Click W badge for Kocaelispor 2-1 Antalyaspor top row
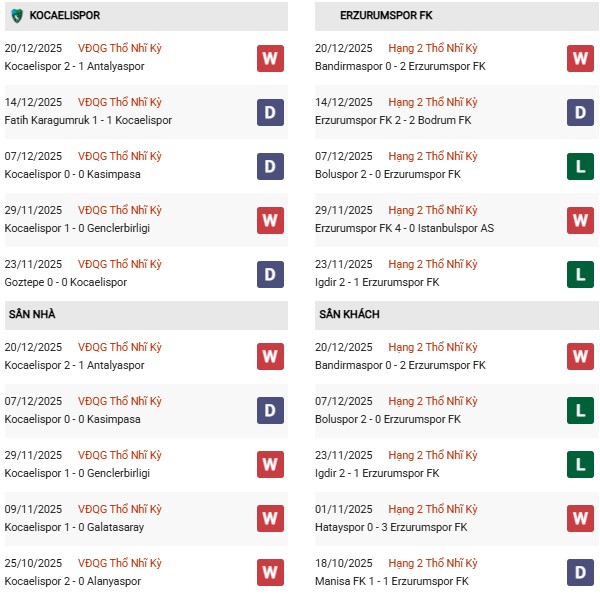The height and width of the screenshot is (594, 600). coord(270,58)
